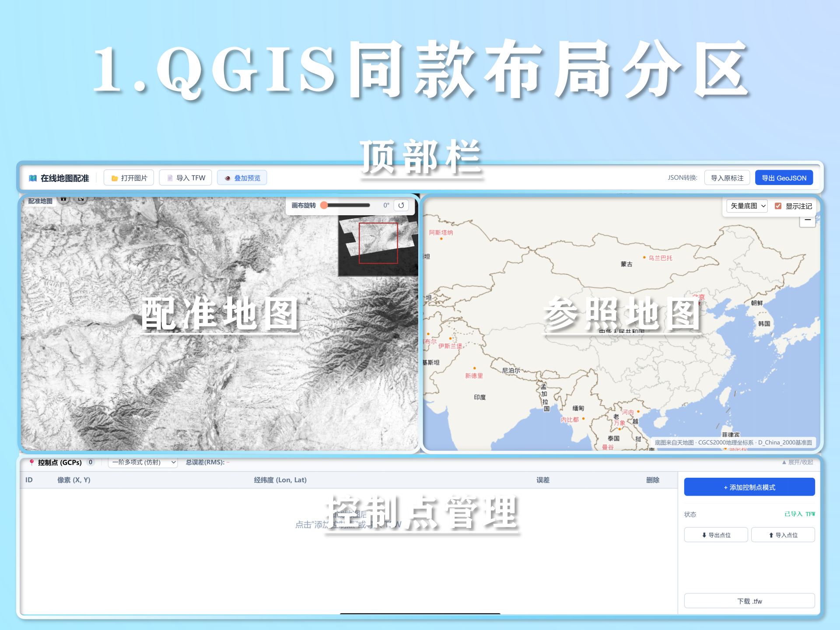Click the 在线地图配准 map logo icon
840x630 pixels.
click(33, 178)
